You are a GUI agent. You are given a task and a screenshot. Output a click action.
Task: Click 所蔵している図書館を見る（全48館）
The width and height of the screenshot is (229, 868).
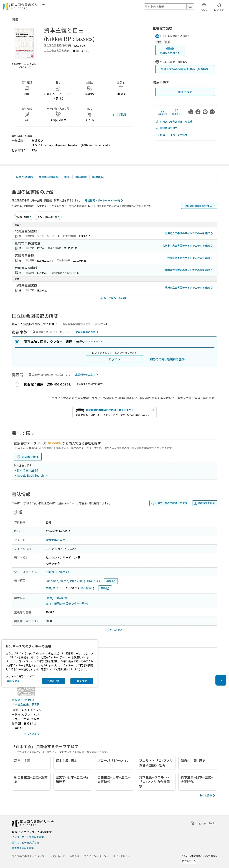point(185,69)
